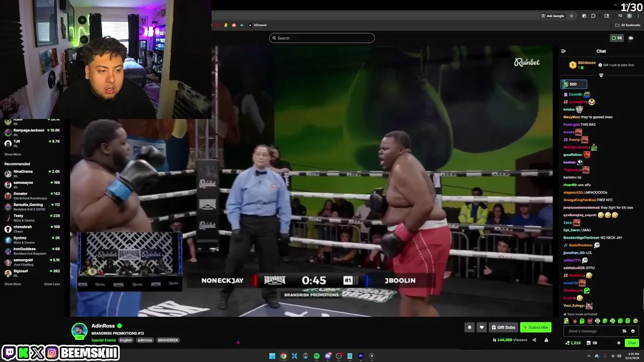644x362 pixels.
Task: Open IronGoddess recommended channel
Action: [32, 251]
